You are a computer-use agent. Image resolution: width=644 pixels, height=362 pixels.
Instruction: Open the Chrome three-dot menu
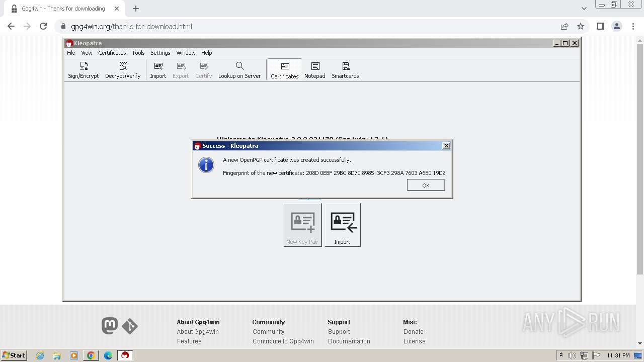tap(633, 27)
